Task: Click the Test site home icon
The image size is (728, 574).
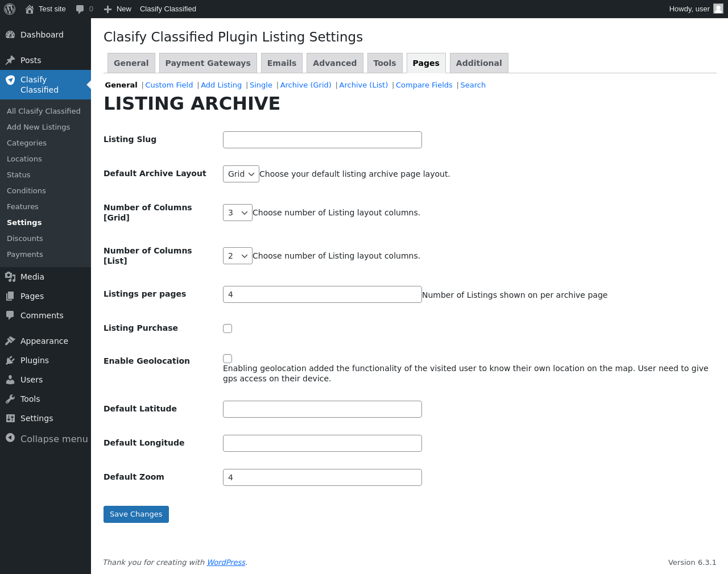Action: pyautogui.click(x=30, y=9)
